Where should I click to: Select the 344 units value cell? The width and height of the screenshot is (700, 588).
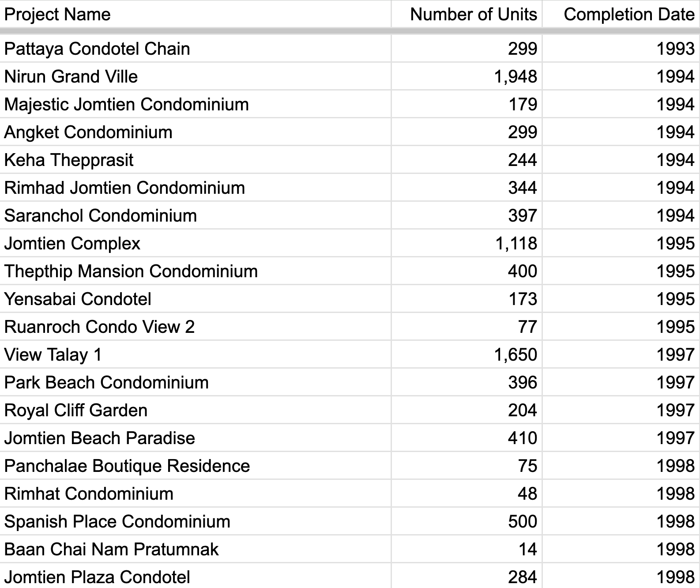tap(467, 188)
